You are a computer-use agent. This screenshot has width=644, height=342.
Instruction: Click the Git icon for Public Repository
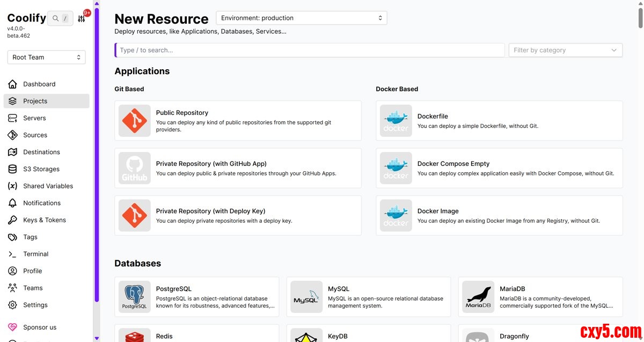tap(134, 121)
